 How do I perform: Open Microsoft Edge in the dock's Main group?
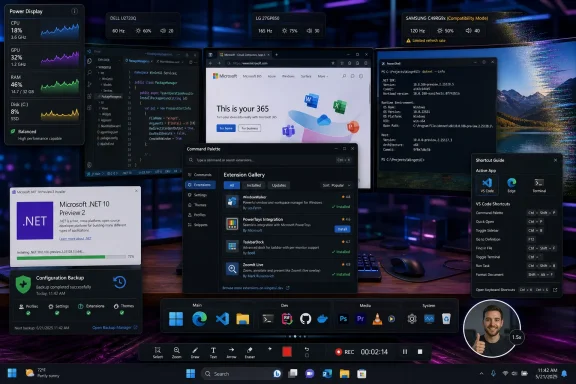[x=199, y=319]
